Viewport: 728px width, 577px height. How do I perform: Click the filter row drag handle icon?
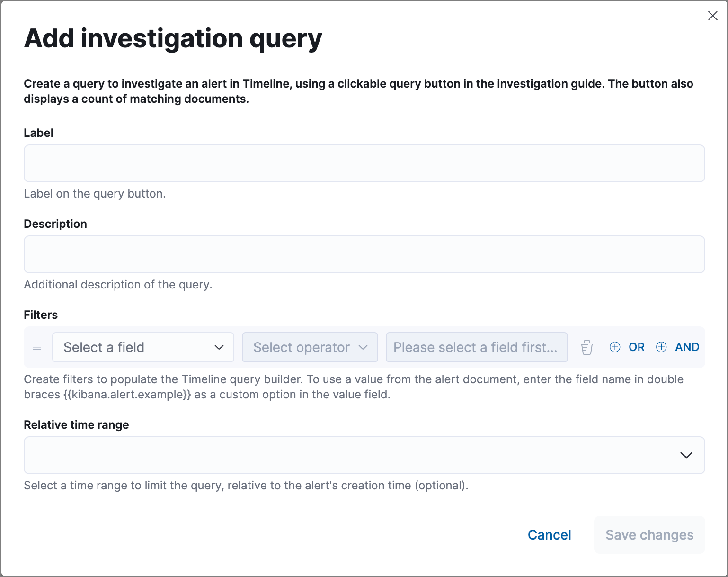pos(37,347)
